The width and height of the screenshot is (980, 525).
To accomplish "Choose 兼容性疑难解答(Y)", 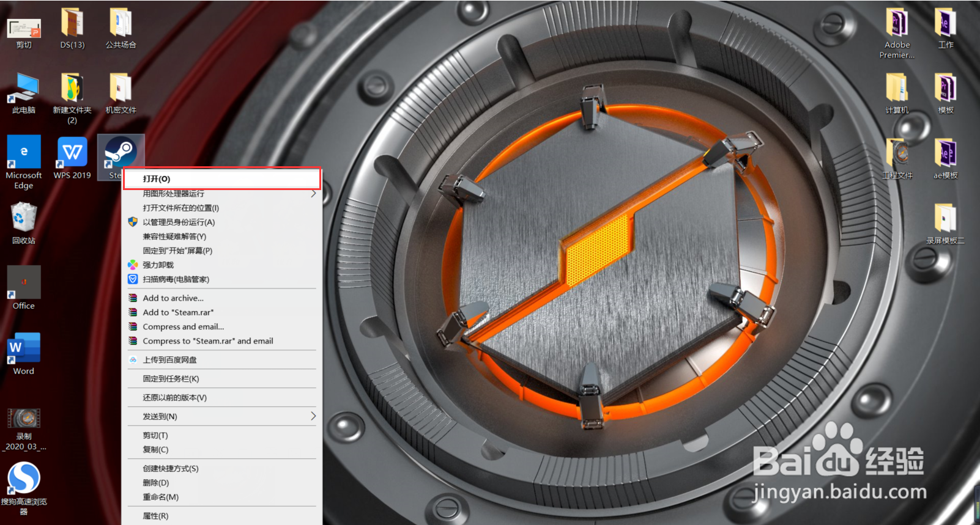I will [222, 237].
